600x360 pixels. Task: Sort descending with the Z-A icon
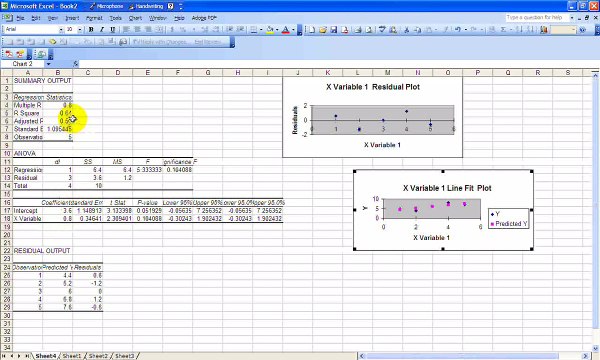coord(530,29)
